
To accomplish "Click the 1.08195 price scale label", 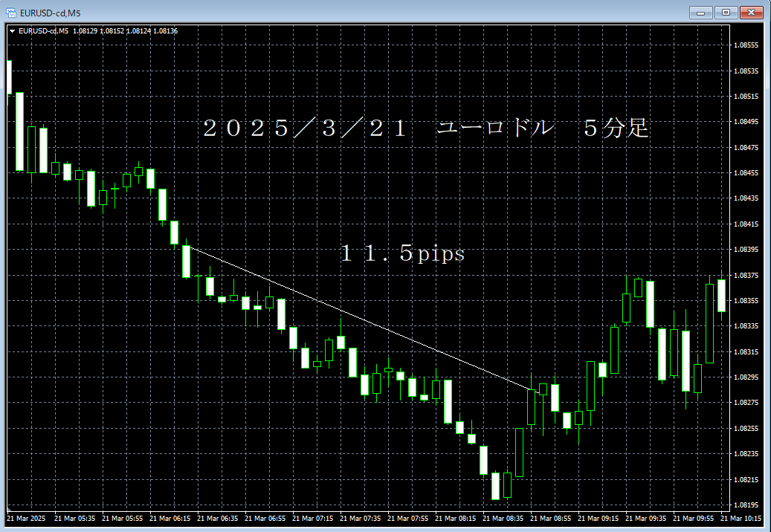I will [746, 505].
